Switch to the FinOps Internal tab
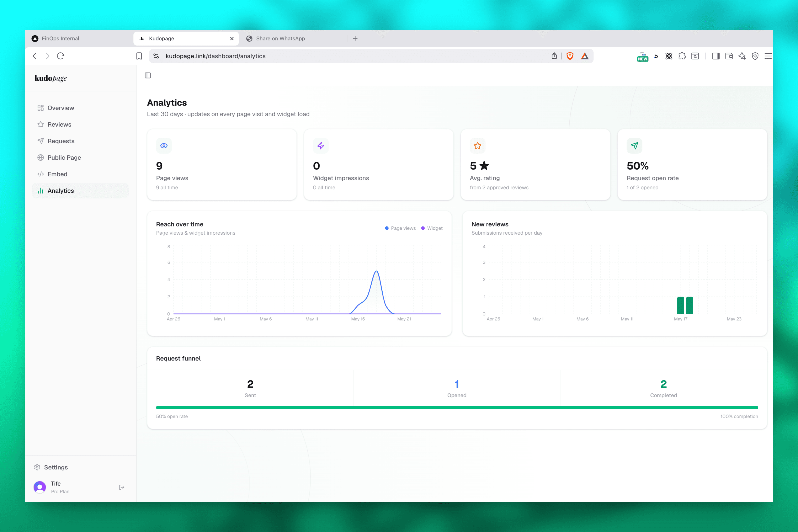 pyautogui.click(x=79, y=39)
